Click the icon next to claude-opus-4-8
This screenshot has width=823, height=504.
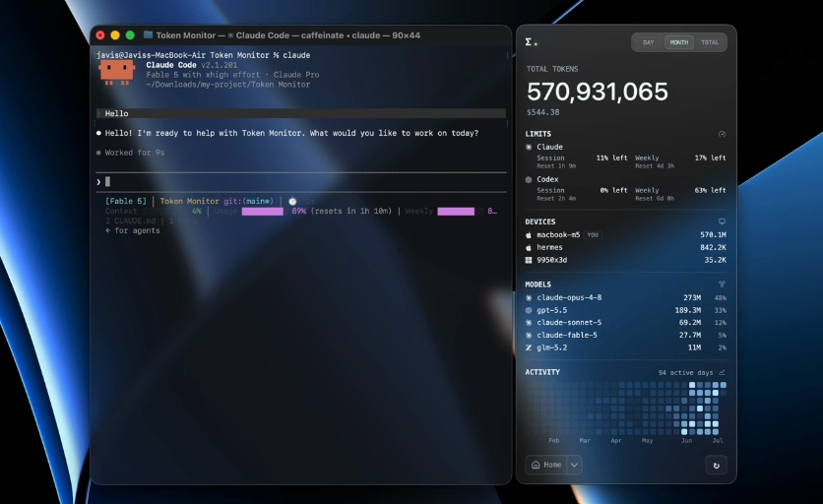coord(529,297)
